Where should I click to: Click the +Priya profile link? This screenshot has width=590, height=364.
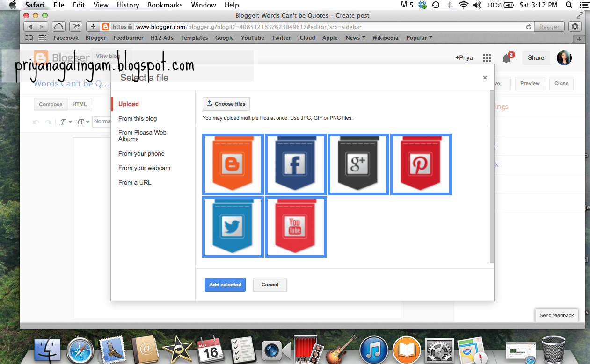pos(464,58)
